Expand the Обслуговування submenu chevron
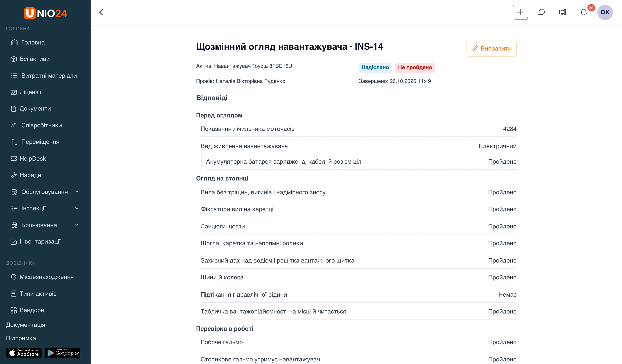 coord(77,191)
